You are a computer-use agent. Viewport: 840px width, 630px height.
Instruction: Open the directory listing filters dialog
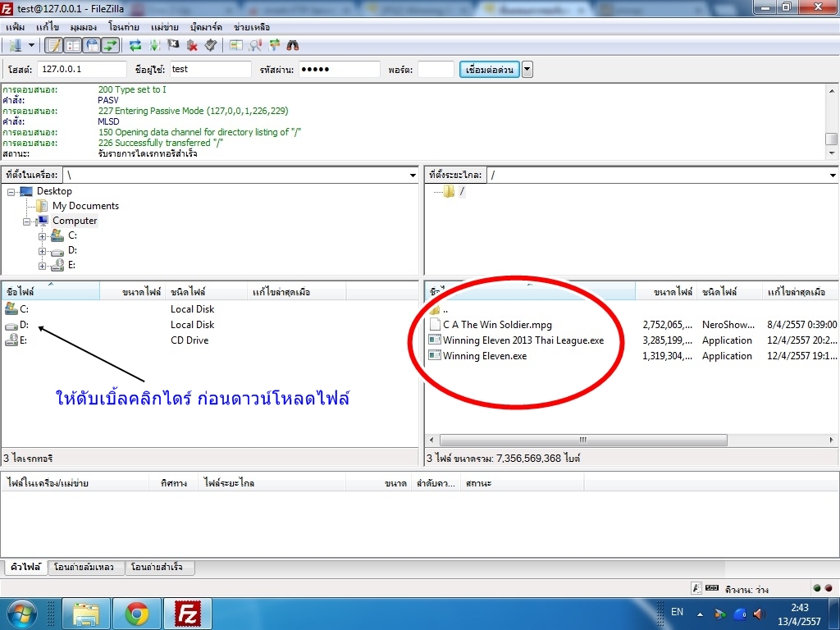pyautogui.click(x=235, y=46)
